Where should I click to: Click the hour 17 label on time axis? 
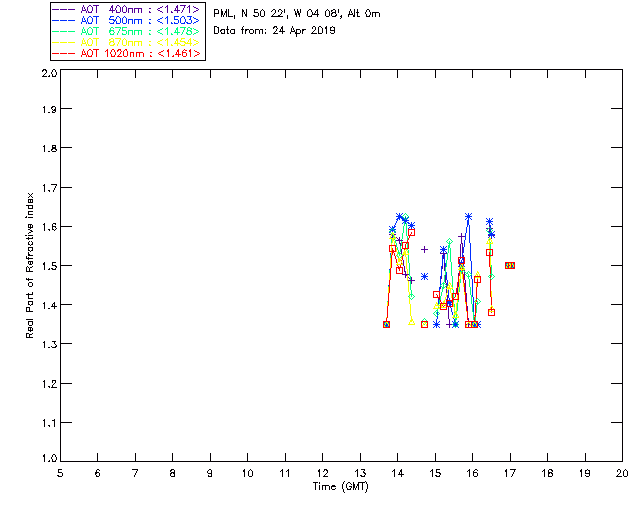click(x=510, y=474)
